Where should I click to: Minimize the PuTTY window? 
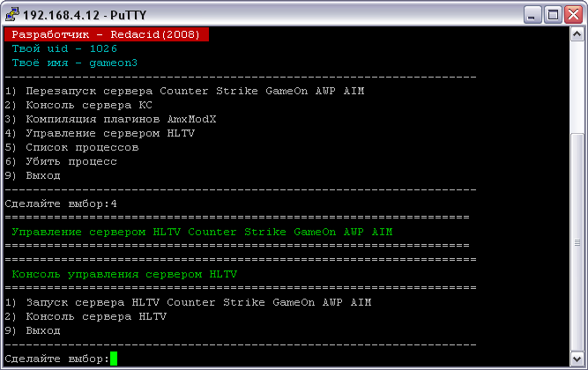point(532,15)
